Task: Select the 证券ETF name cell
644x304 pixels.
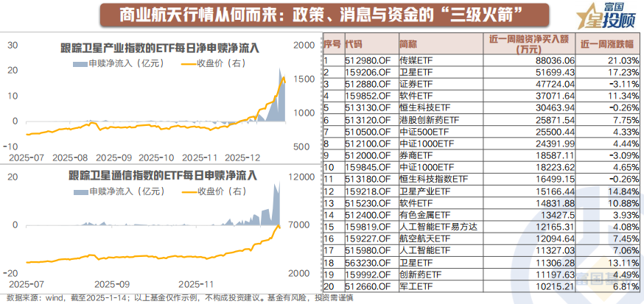Action: [441, 84]
